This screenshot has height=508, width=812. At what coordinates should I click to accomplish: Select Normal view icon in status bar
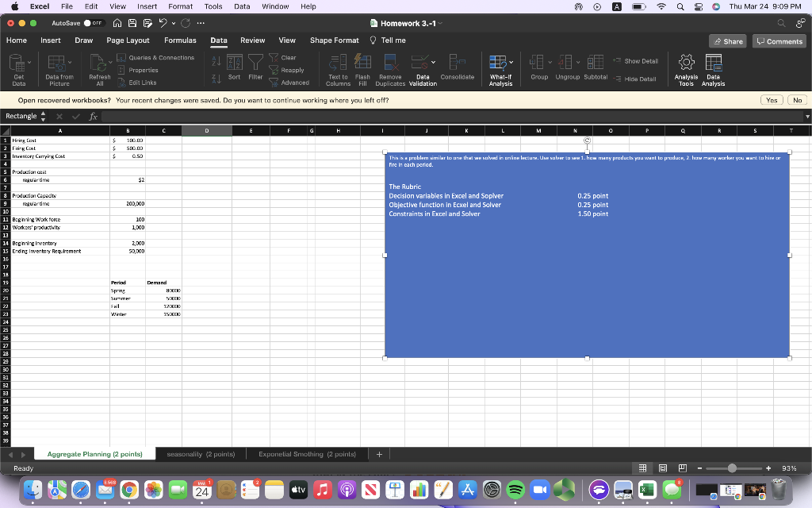point(642,468)
